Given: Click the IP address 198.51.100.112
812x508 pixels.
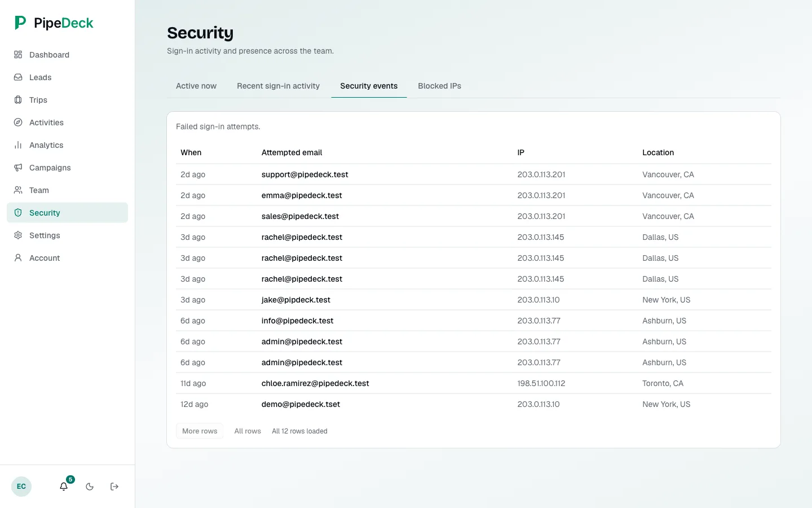Looking at the screenshot, I should tap(541, 383).
